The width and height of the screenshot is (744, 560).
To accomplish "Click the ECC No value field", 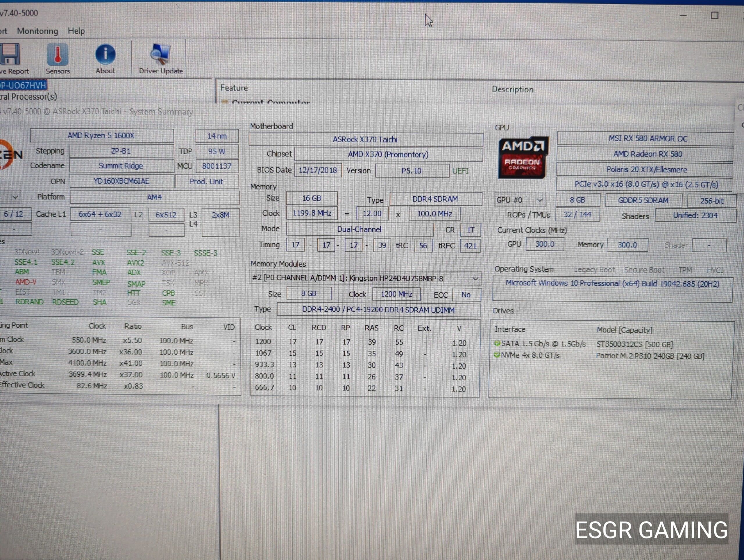I will [466, 295].
